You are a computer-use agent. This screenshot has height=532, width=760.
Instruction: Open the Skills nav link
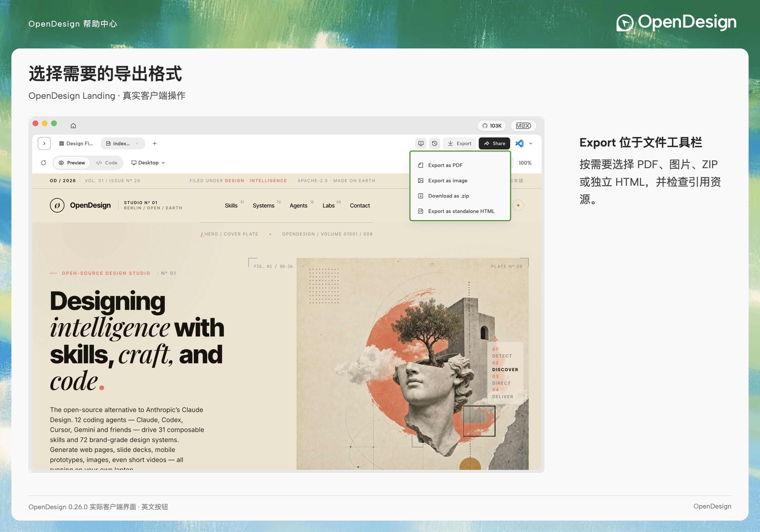click(x=231, y=206)
